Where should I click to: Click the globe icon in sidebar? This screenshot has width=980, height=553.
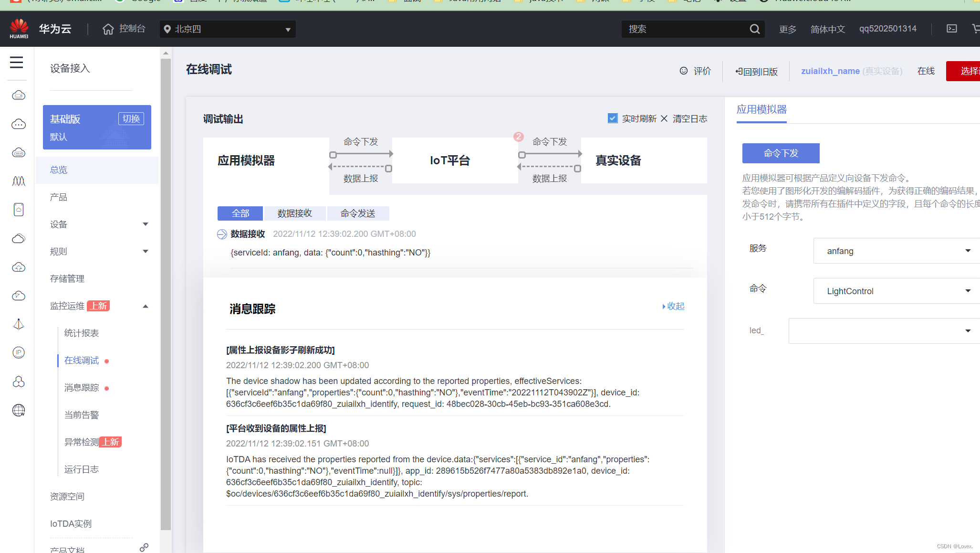click(x=19, y=410)
